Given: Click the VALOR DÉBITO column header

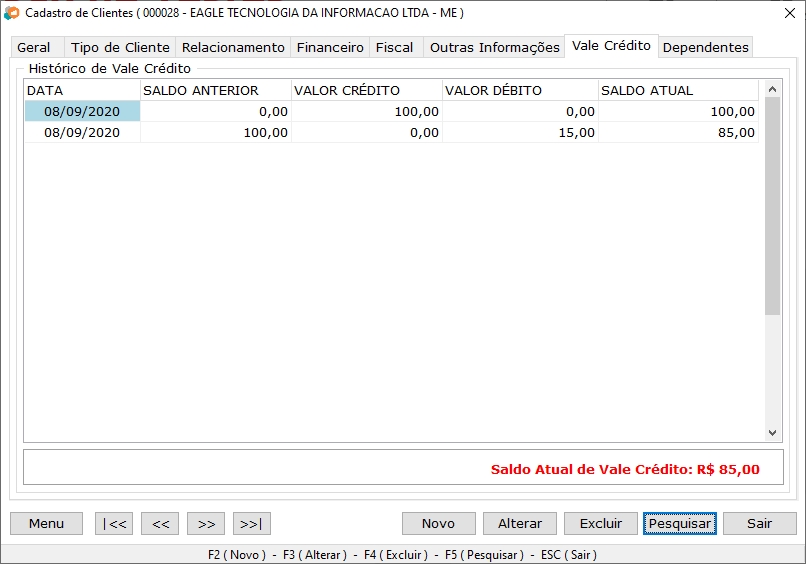Looking at the screenshot, I should click(x=521, y=90).
